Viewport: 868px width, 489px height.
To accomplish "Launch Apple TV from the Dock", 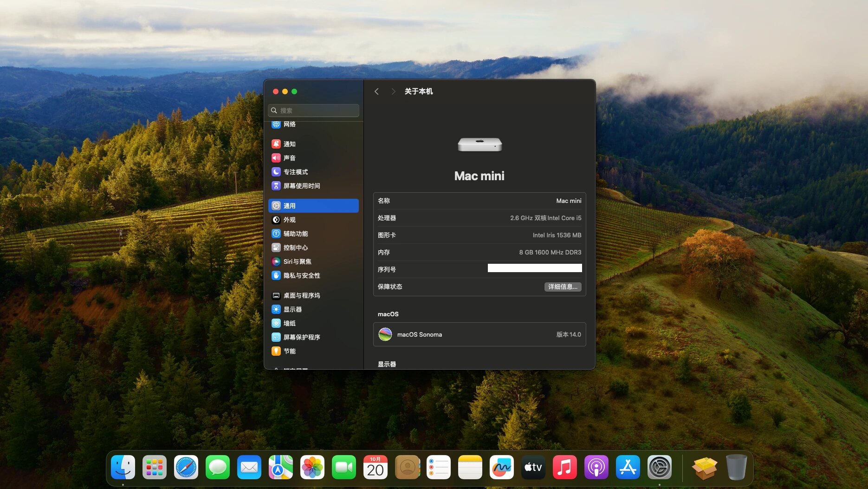I will pyautogui.click(x=533, y=467).
